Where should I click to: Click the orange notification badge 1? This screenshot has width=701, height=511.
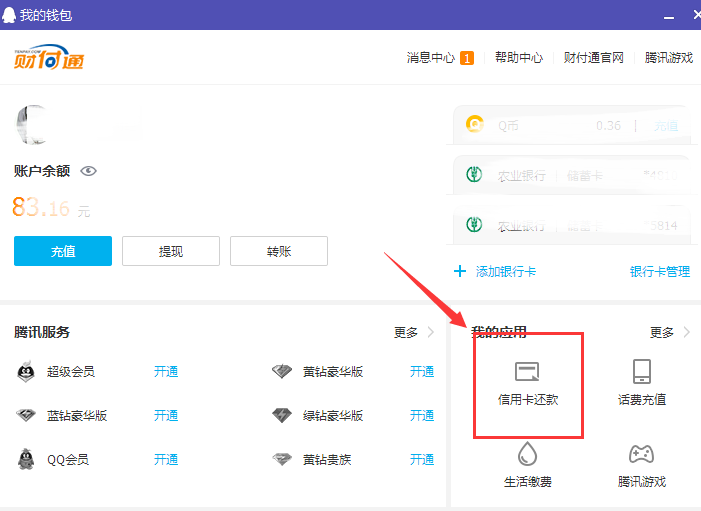467,58
